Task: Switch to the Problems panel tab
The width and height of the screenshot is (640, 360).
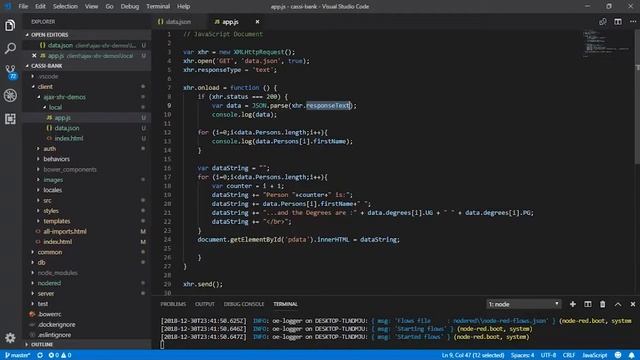Action: (173, 304)
